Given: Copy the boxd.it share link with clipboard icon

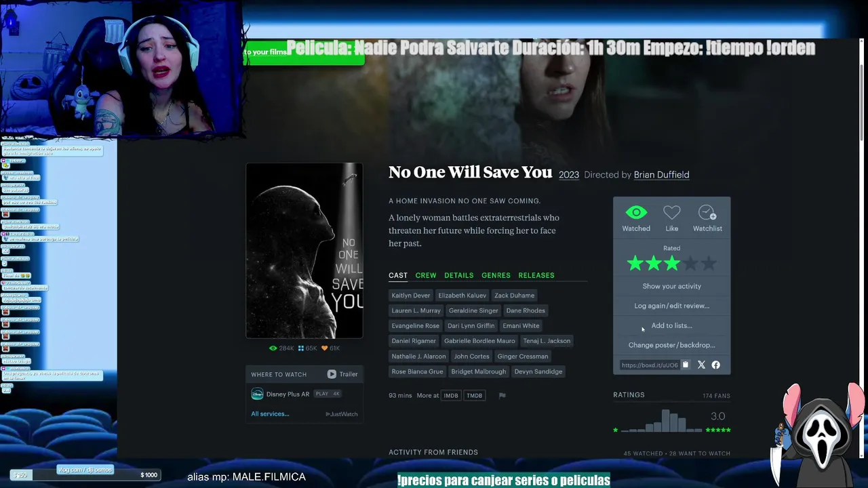Looking at the screenshot, I should point(686,365).
